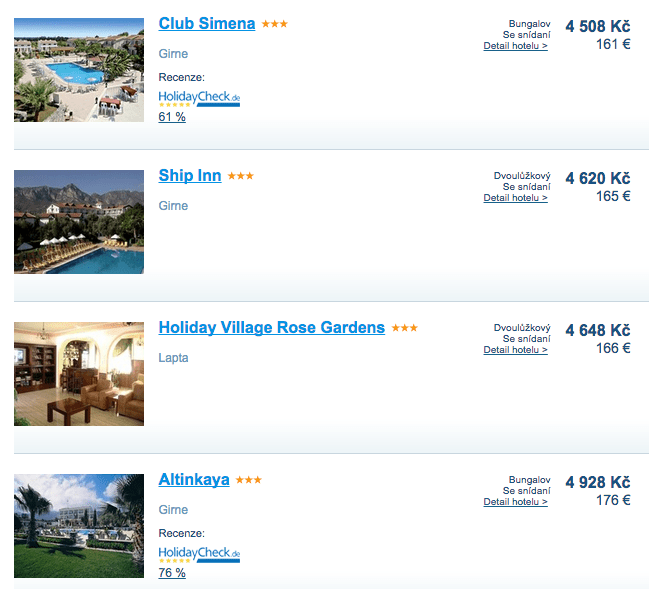The height and width of the screenshot is (589, 658).
Task: Click HolidayCheck logo under Altinkaya
Action: pyautogui.click(x=199, y=555)
